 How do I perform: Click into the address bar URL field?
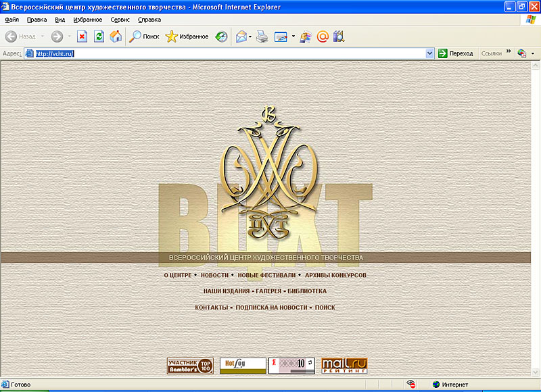click(x=230, y=53)
